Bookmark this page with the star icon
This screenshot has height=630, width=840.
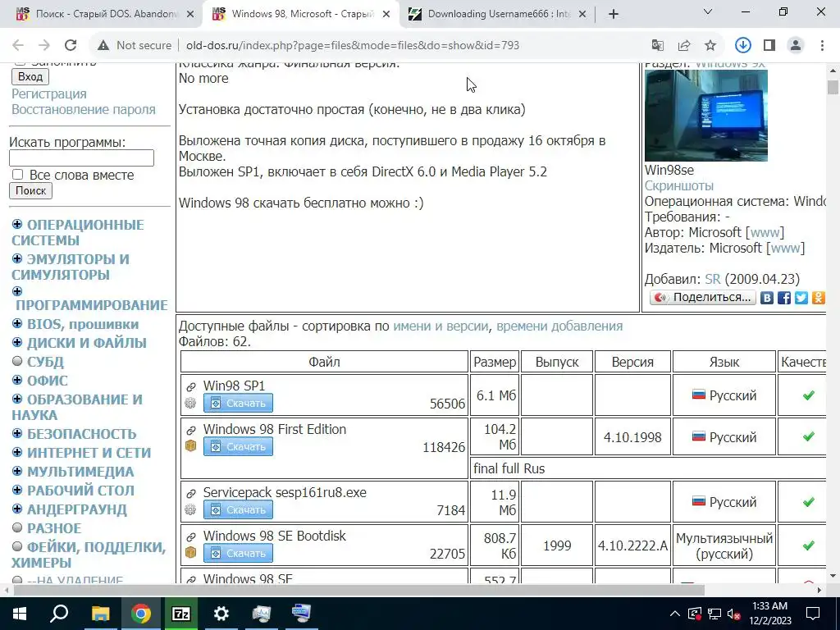pyautogui.click(x=710, y=46)
